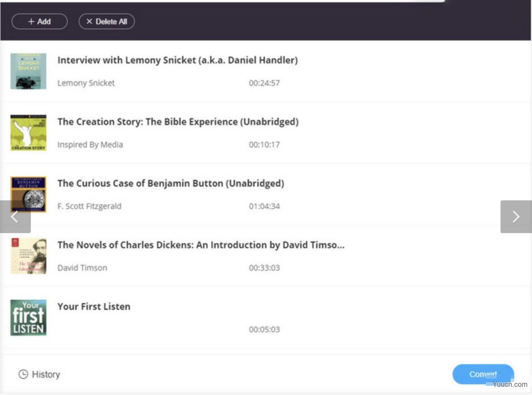Click author David Timson
The image size is (532, 395).
pyautogui.click(x=82, y=268)
